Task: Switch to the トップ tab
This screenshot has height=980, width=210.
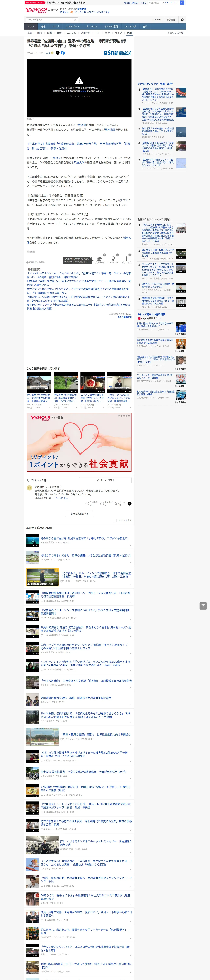Action: [31, 27]
